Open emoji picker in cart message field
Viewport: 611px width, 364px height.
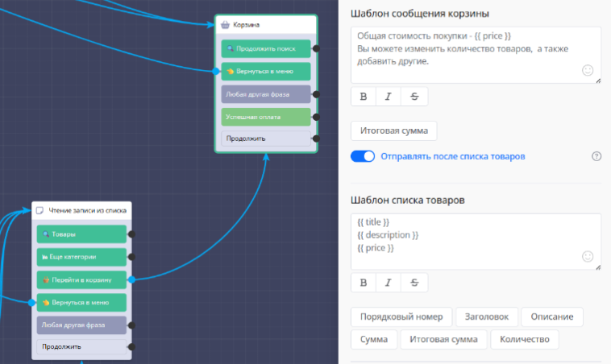(x=588, y=71)
